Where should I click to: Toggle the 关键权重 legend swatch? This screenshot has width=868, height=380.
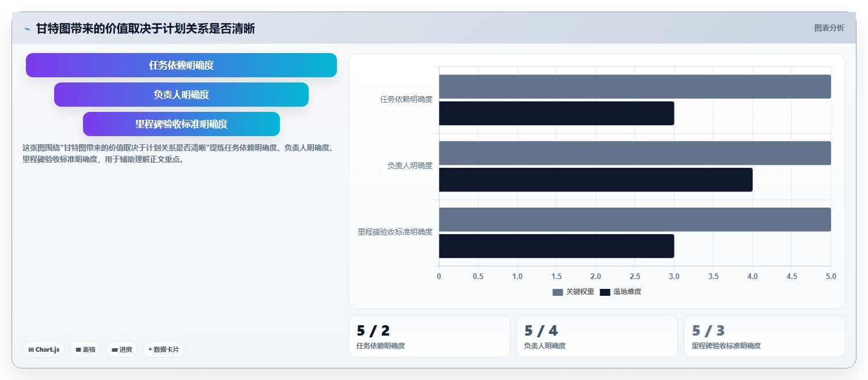click(x=558, y=292)
